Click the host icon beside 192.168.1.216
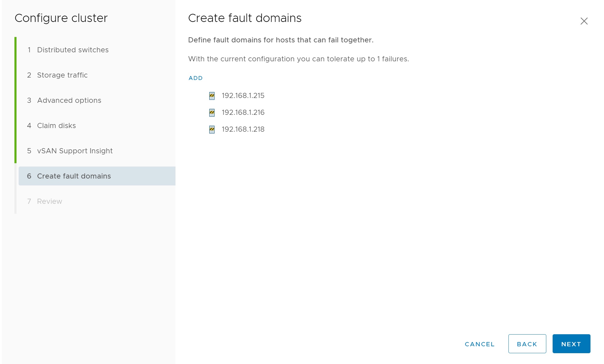604x364 pixels. pyautogui.click(x=212, y=113)
